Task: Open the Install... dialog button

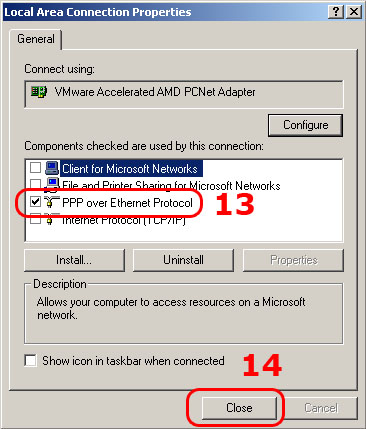Action: point(74,260)
